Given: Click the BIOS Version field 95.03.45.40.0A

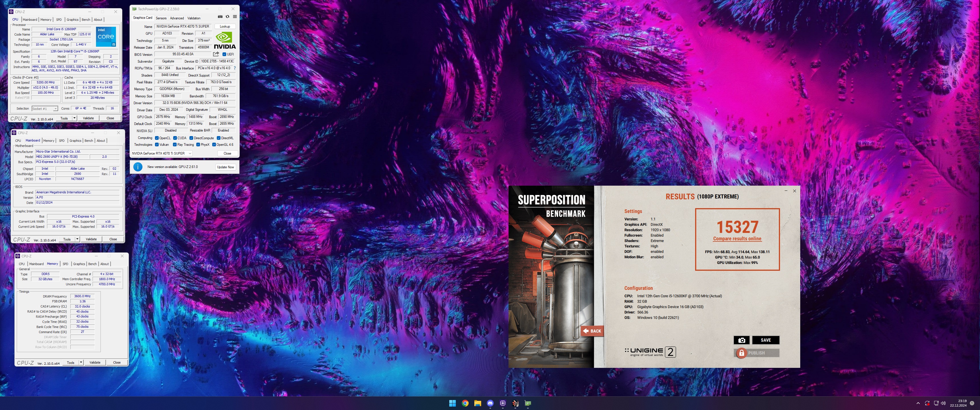Looking at the screenshot, I should pos(183,54).
